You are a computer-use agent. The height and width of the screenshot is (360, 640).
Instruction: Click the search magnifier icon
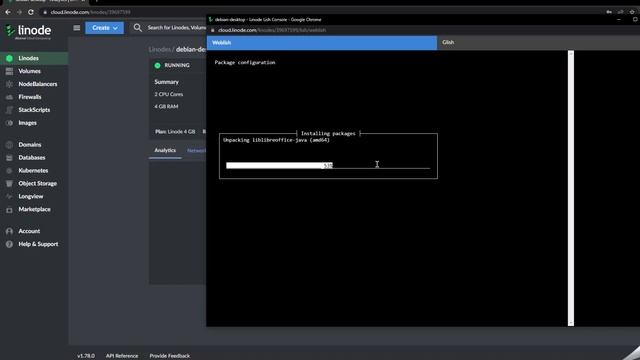coord(138,28)
